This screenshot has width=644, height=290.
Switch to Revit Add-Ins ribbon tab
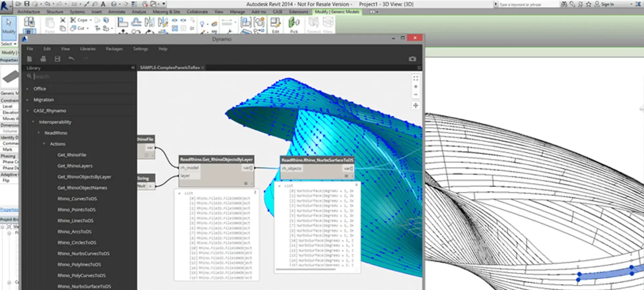click(258, 12)
